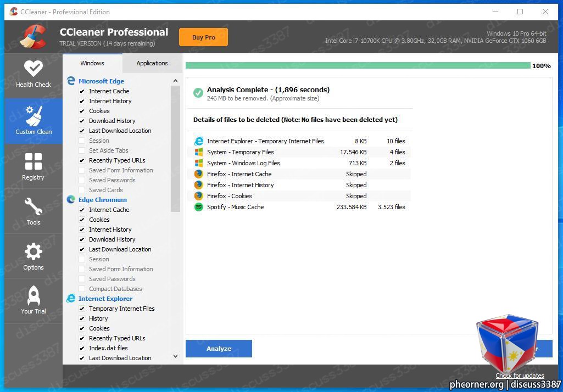Select System - Windows Log Files row
The height and width of the screenshot is (392, 563).
(x=300, y=163)
